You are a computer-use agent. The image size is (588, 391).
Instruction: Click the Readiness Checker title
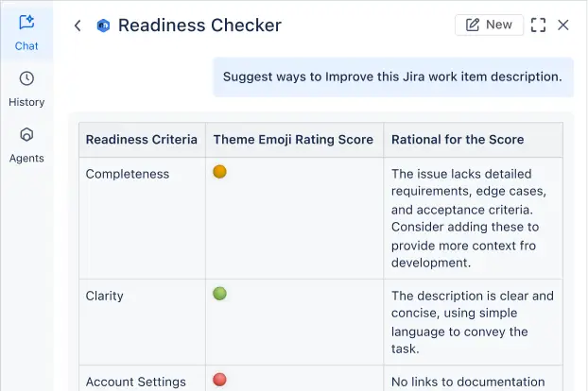199,25
